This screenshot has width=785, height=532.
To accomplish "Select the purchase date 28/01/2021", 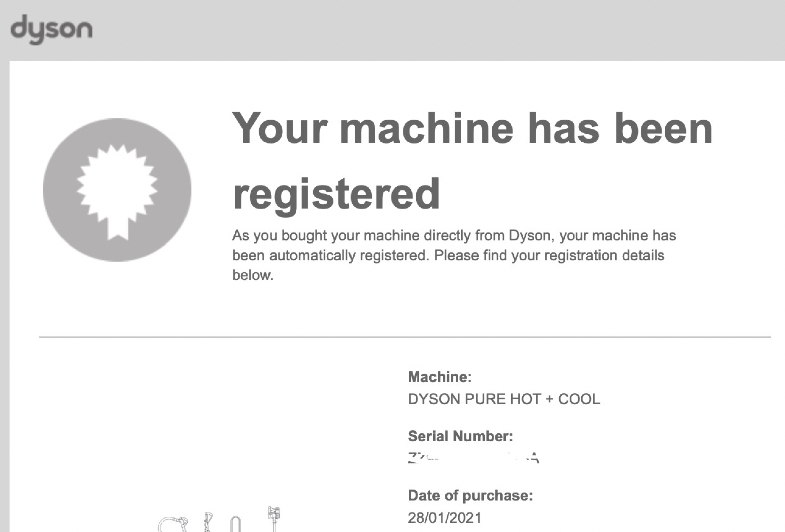I will [445, 518].
